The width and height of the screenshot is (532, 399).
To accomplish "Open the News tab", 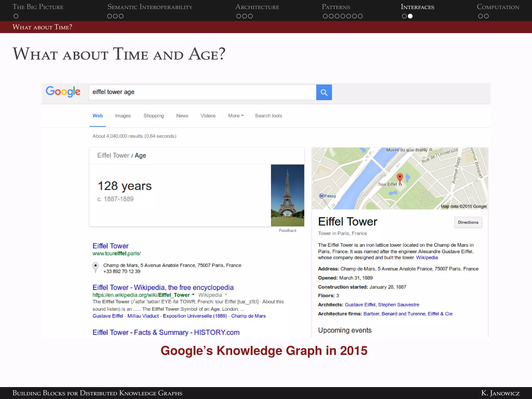I will pyautogui.click(x=182, y=116).
